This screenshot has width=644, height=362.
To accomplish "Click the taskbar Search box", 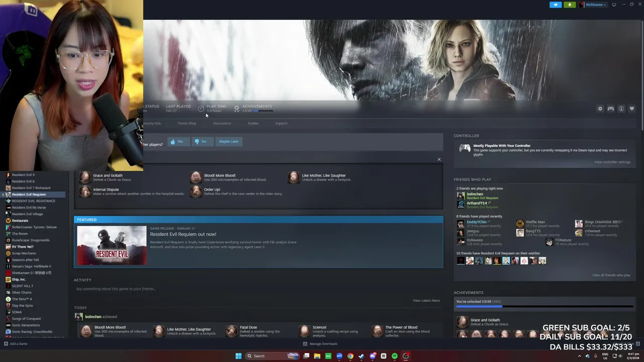I will point(273,356).
